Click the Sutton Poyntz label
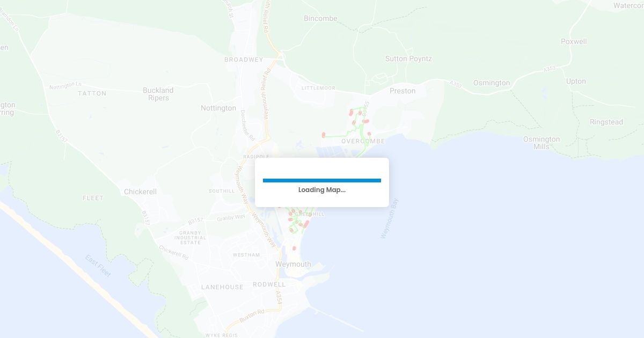Image resolution: width=644 pixels, height=338 pixels. point(408,59)
